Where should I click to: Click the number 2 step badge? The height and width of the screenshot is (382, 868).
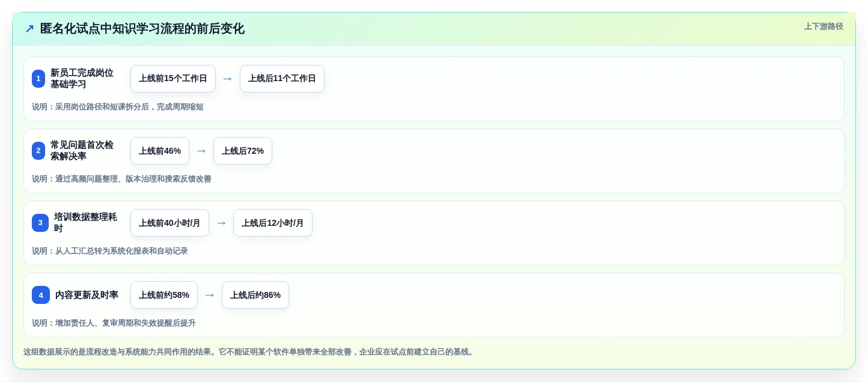point(38,151)
